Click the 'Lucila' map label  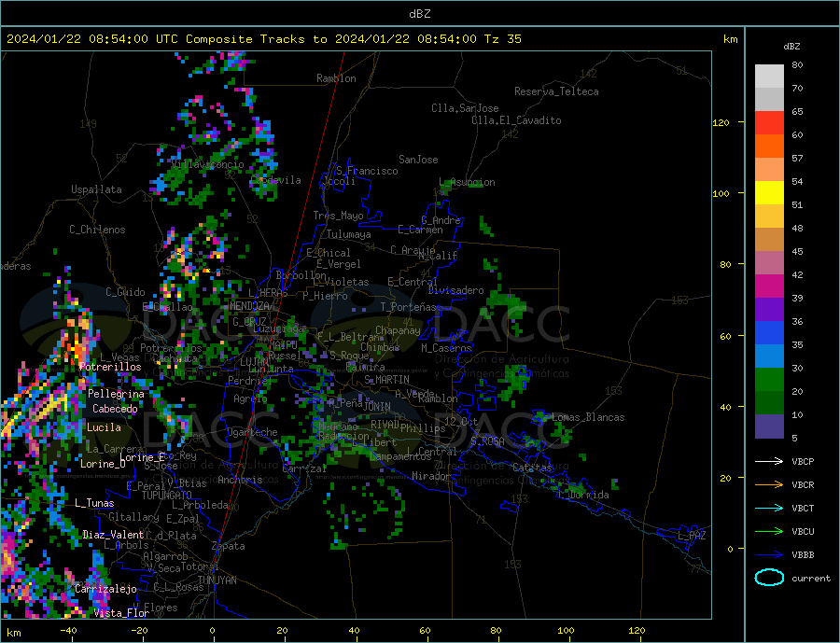(x=104, y=427)
